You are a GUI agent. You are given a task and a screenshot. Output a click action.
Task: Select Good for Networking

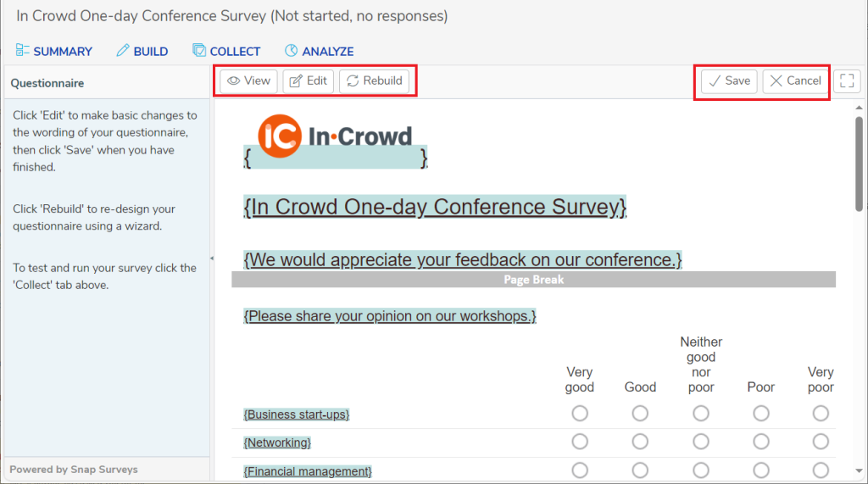tap(640, 442)
